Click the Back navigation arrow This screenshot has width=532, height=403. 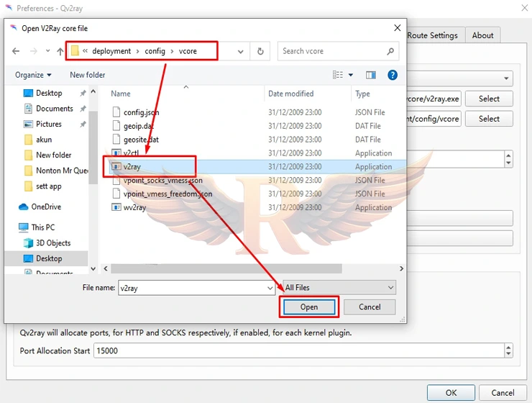point(16,52)
